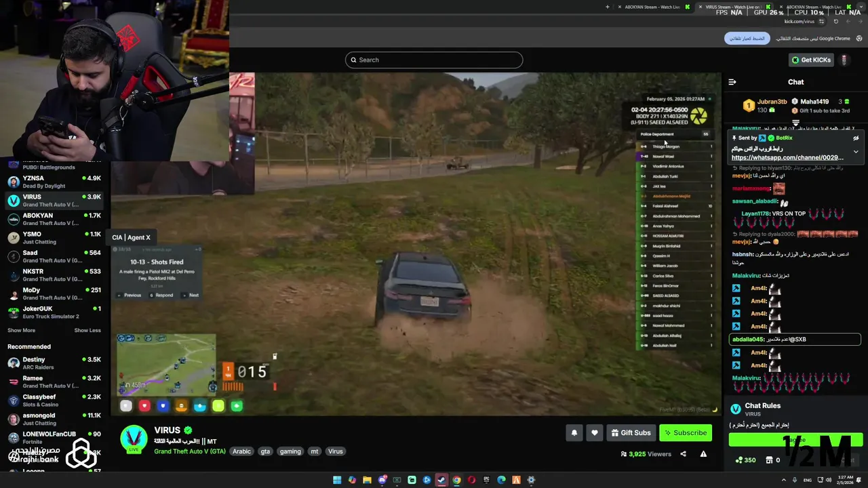Share the VIRUS stream

[683, 454]
